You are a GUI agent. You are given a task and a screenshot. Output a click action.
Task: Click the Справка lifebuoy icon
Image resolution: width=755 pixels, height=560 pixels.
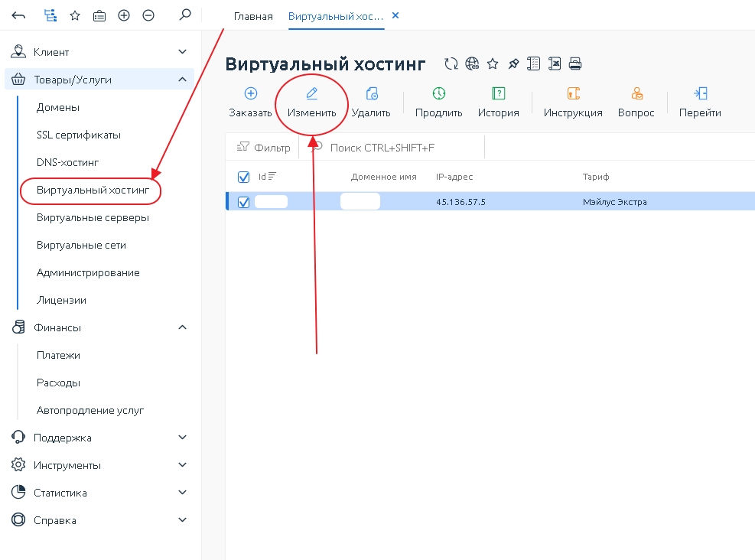(x=18, y=519)
